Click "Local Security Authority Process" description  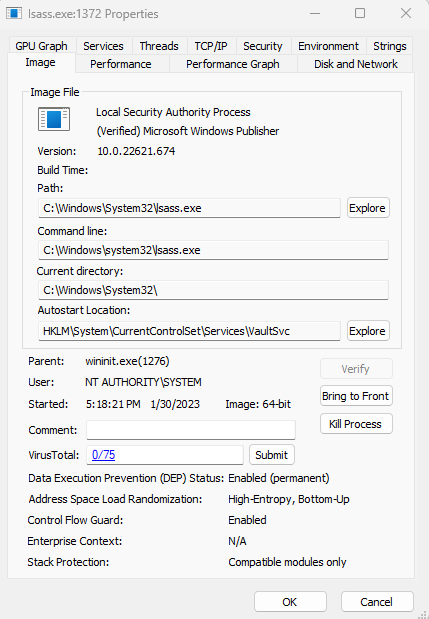tap(173, 112)
